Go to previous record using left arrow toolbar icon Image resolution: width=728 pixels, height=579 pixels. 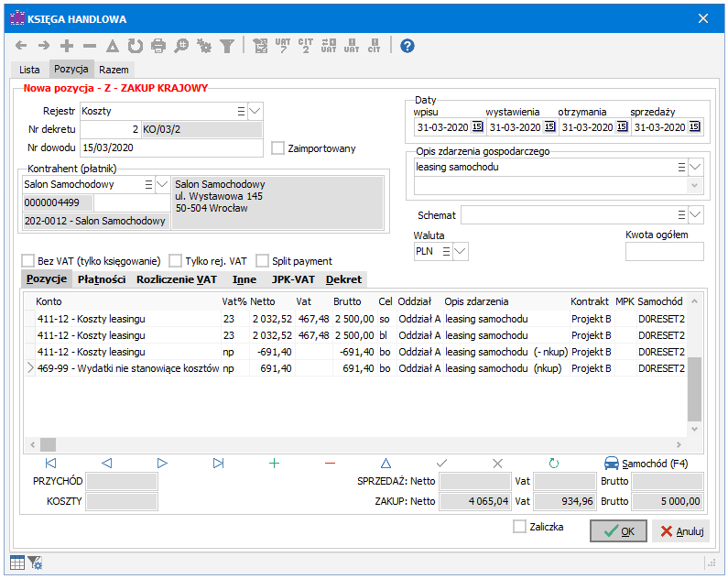coord(21,46)
